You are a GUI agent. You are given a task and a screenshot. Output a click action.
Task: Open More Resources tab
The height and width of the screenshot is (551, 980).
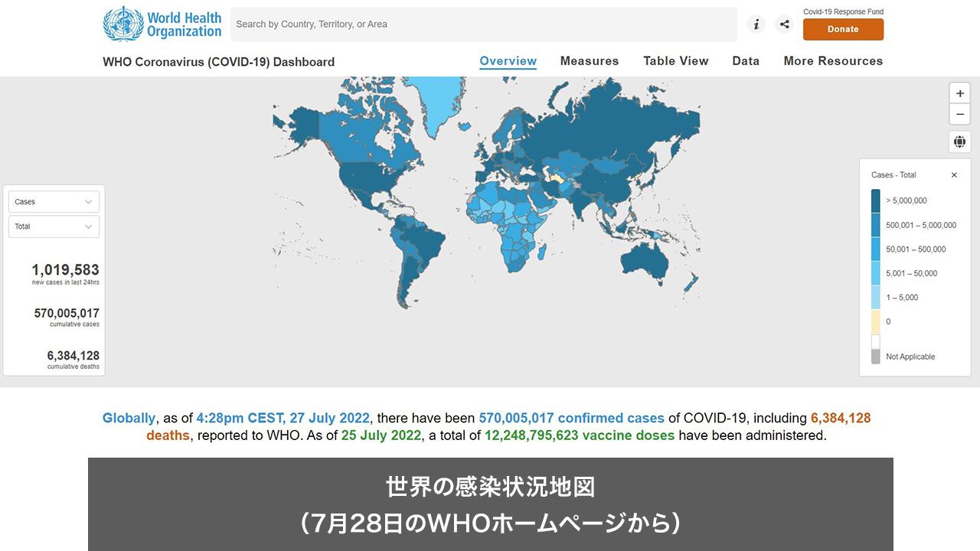point(833,61)
